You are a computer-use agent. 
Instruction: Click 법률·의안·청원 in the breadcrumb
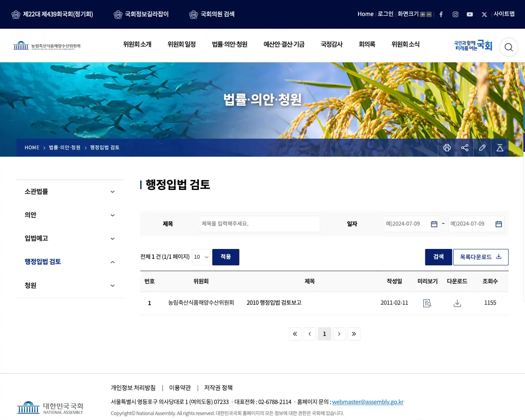(x=65, y=148)
